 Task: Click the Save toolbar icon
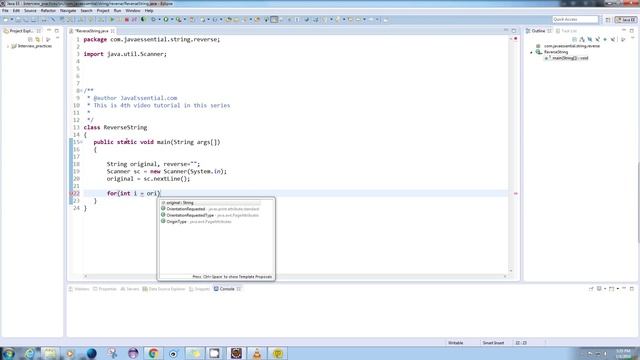(18, 19)
